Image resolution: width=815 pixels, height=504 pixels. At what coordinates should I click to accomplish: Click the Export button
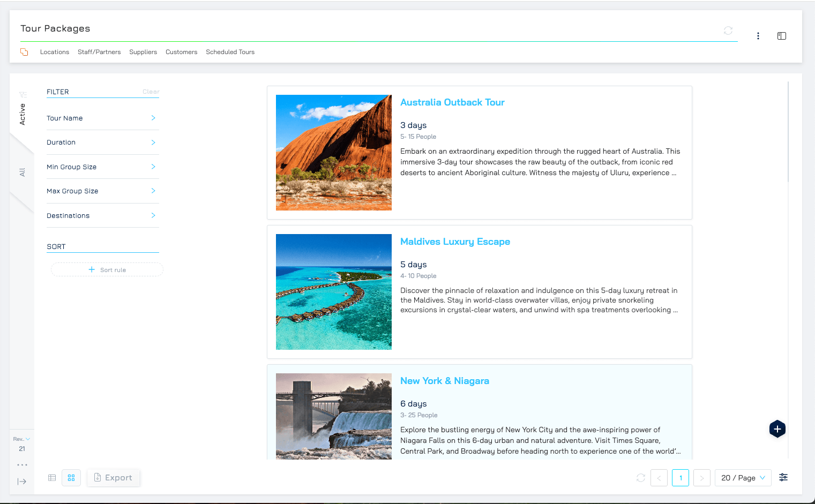coord(113,478)
